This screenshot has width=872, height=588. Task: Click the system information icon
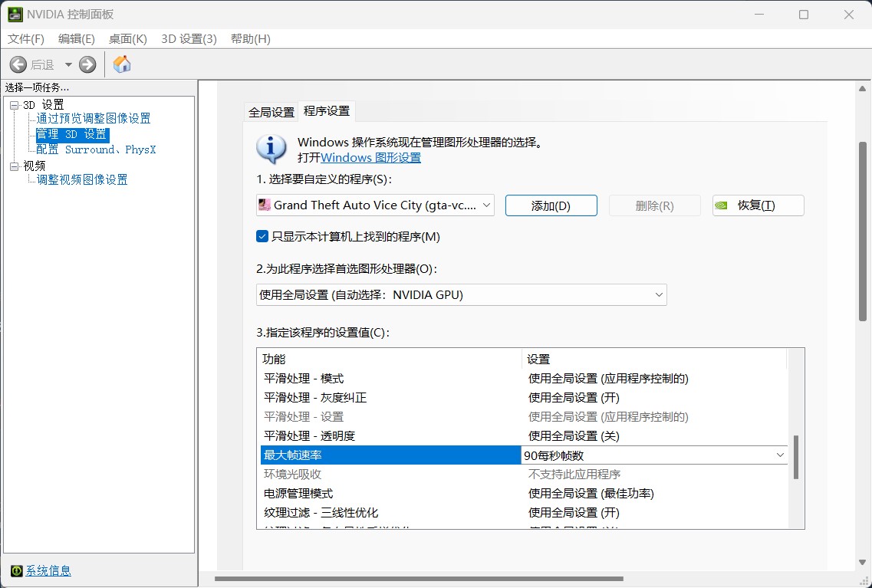(x=17, y=571)
